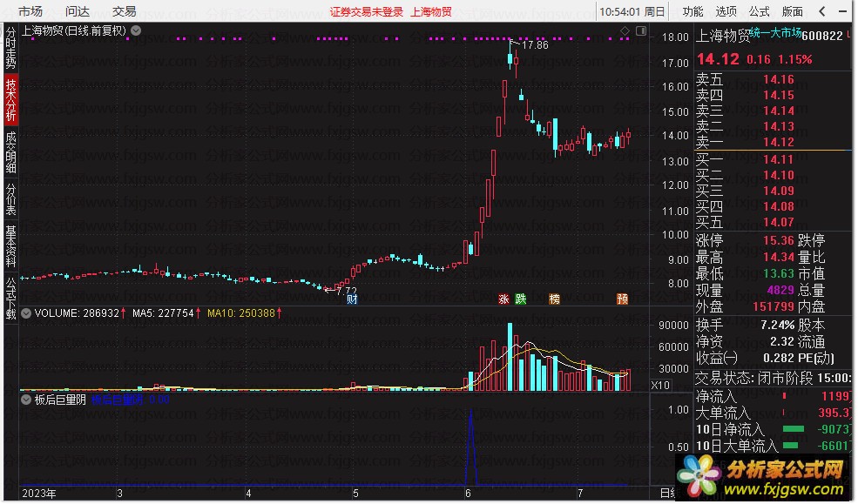Click the green 跌 event marker
Viewport: 858px width, 504px height.
click(520, 299)
